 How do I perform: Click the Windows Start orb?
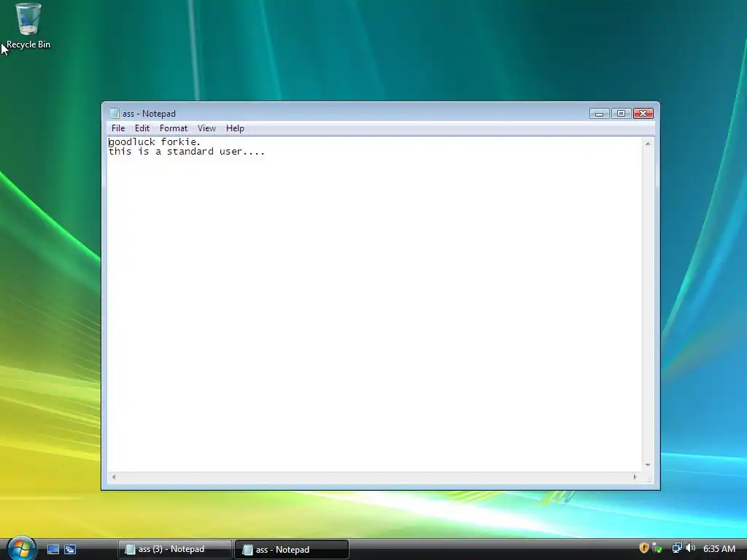[21, 548]
